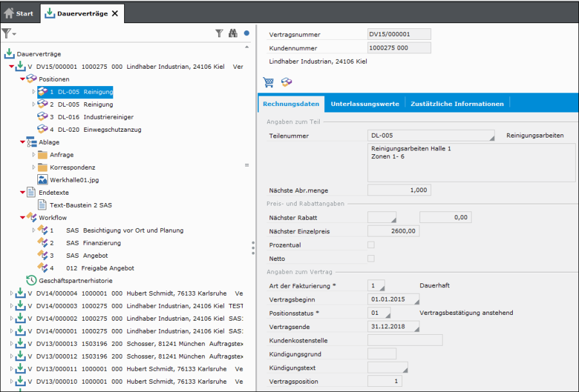Screen dimensions: 579x392
Task: Click the Werkhalle01.jpg image icon
Action: [x=42, y=179]
